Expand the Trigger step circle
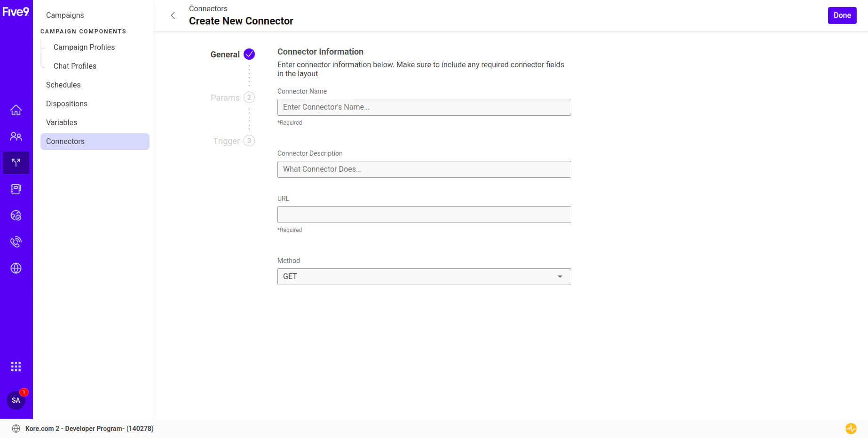Image resolution: width=868 pixels, height=438 pixels. (x=249, y=141)
